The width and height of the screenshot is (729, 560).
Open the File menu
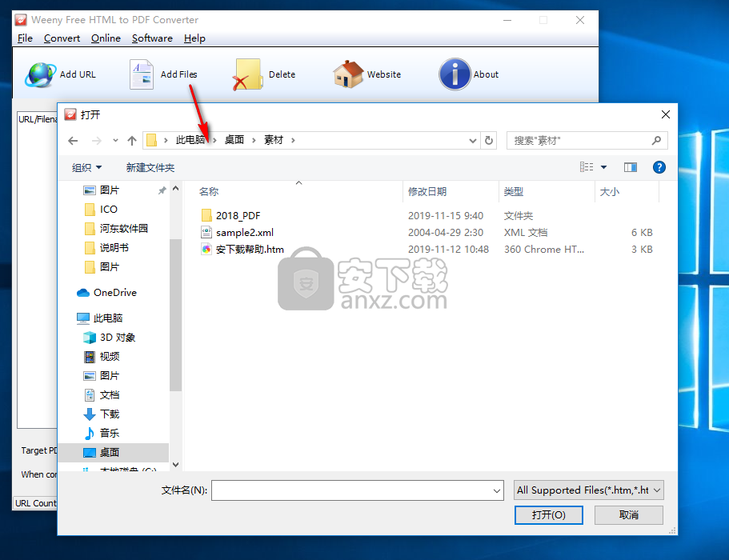25,38
